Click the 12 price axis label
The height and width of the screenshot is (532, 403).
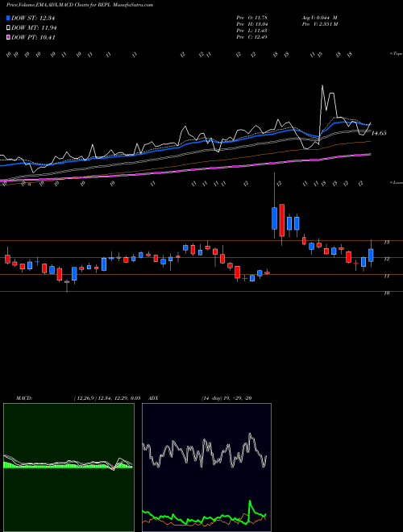[386, 260]
